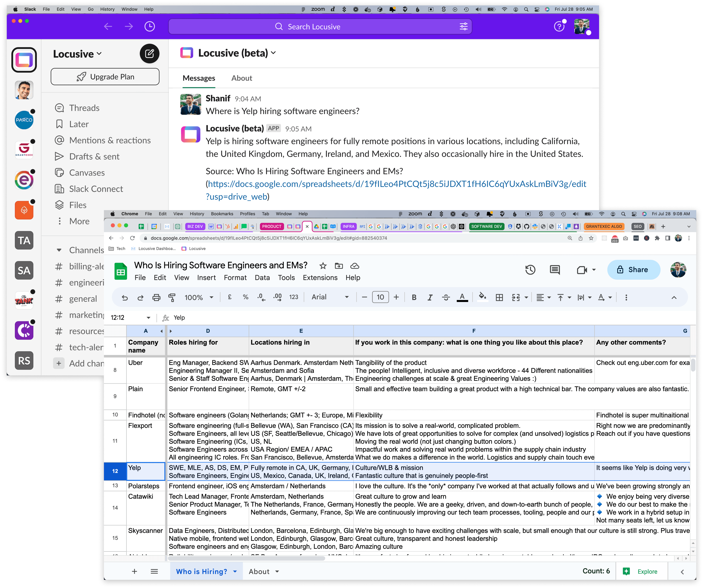This screenshot has height=588, width=703.
Task: Click Slack back navigation arrow
Action: click(x=108, y=26)
